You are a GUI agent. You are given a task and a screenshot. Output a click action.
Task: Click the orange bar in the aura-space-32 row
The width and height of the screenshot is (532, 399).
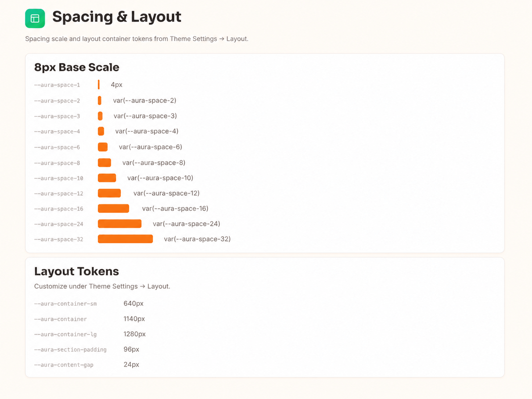[125, 239]
